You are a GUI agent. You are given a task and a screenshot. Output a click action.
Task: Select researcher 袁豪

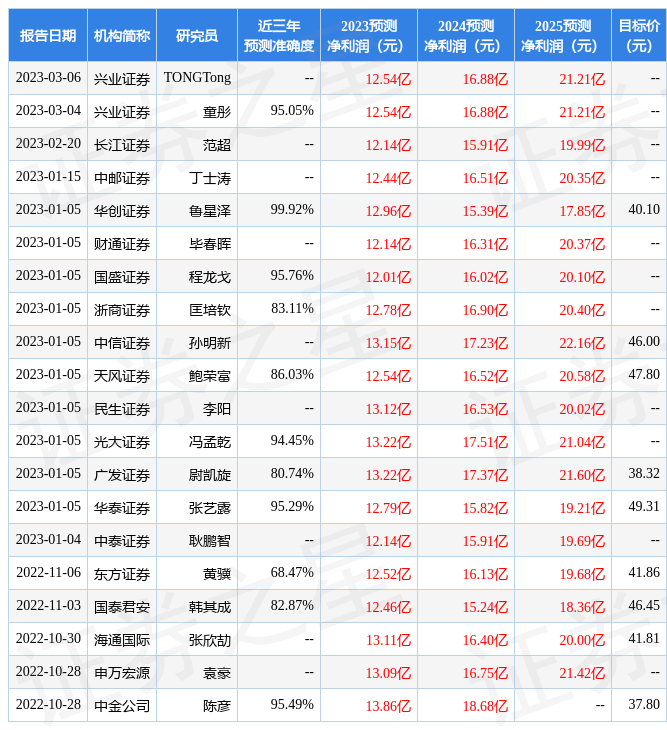(217, 673)
